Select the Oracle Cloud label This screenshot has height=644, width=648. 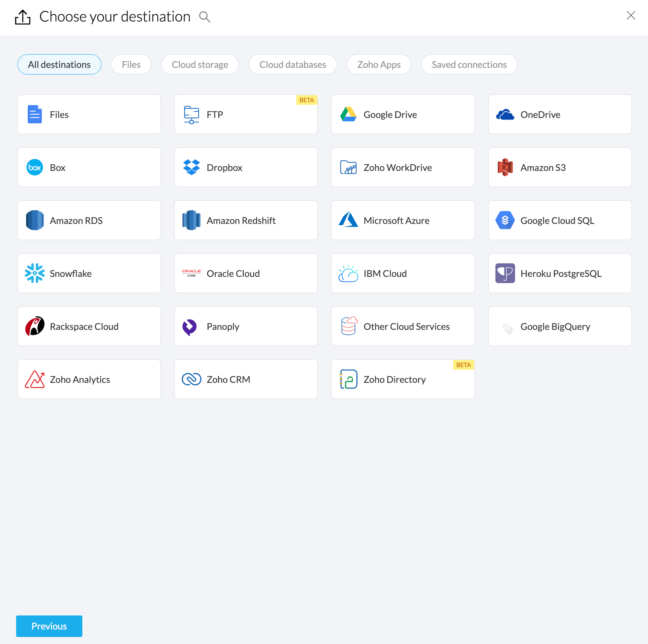233,274
